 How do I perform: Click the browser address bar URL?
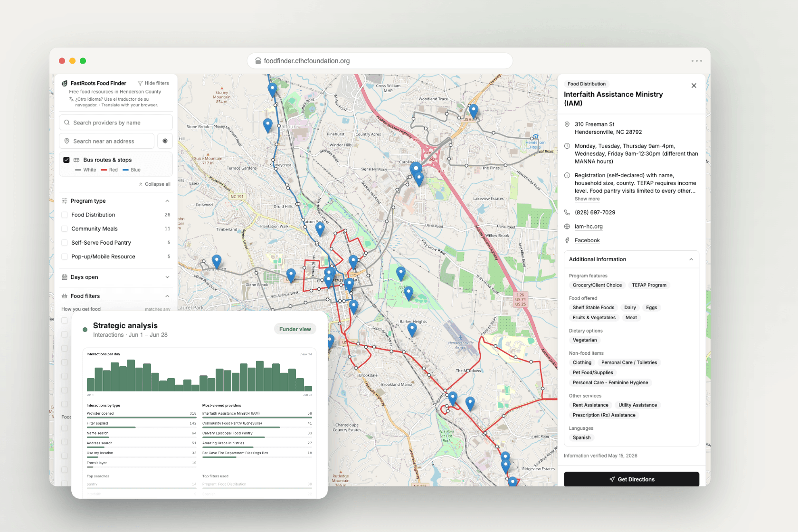(x=307, y=61)
